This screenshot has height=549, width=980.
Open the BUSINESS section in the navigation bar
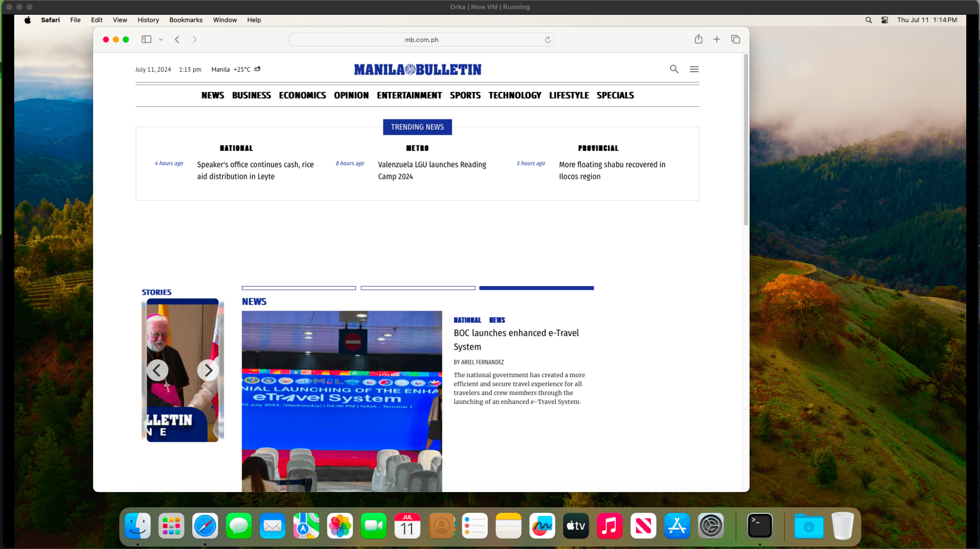(x=251, y=95)
